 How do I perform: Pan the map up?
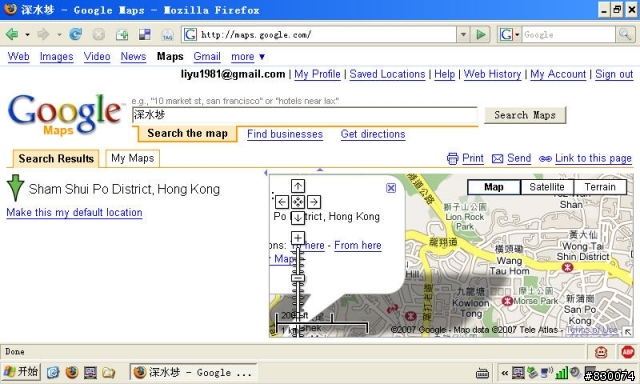pos(298,186)
